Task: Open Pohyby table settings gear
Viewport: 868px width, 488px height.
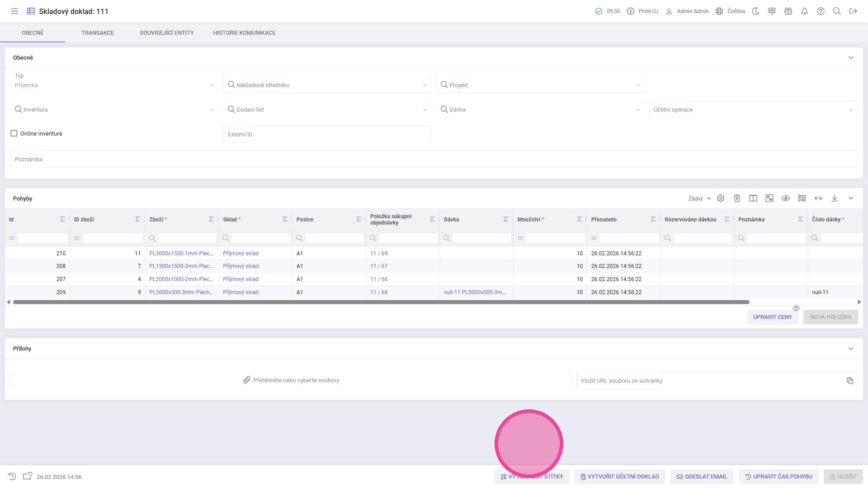Action: pyautogui.click(x=721, y=198)
